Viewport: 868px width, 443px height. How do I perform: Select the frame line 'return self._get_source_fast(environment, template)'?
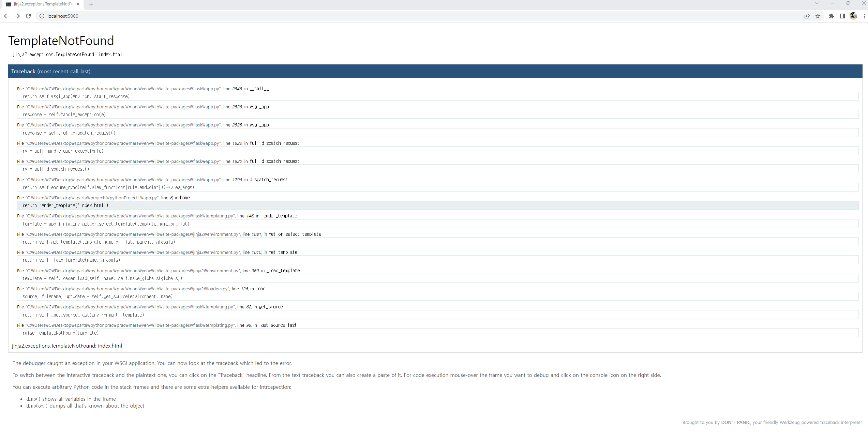[x=438, y=315]
